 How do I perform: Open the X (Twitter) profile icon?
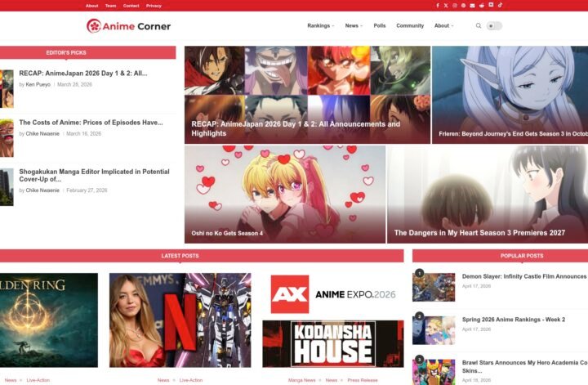[446, 6]
